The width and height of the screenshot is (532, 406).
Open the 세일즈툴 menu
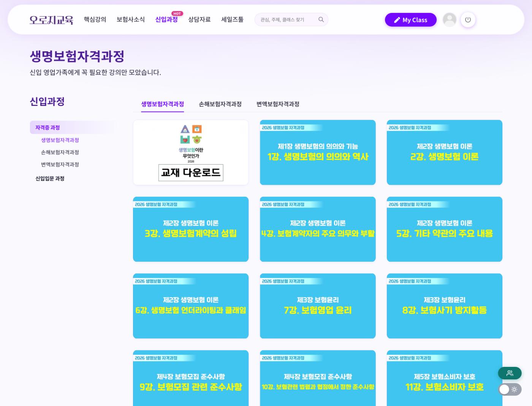233,19
